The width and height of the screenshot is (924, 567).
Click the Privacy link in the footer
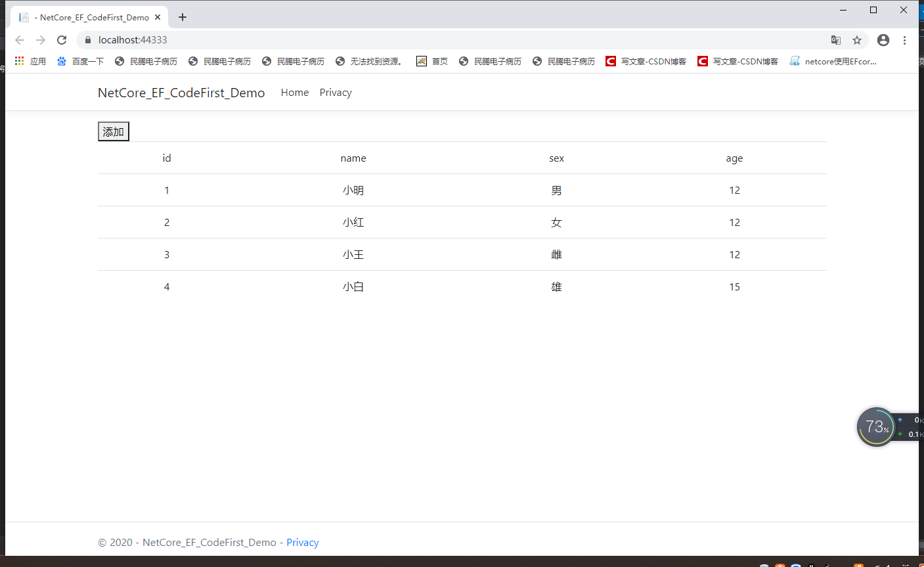pos(302,542)
